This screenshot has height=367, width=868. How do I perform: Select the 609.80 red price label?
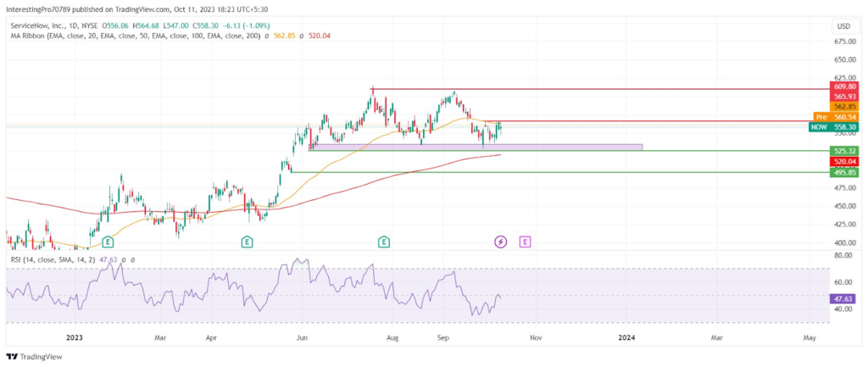coord(844,87)
